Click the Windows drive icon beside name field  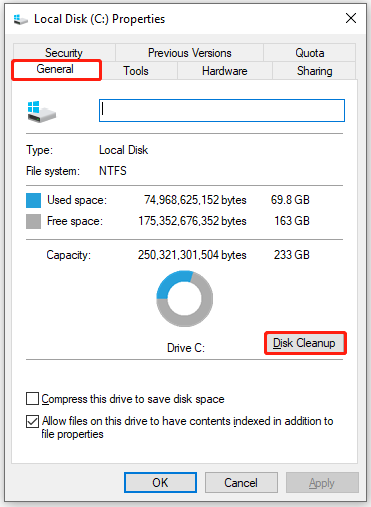point(41,112)
